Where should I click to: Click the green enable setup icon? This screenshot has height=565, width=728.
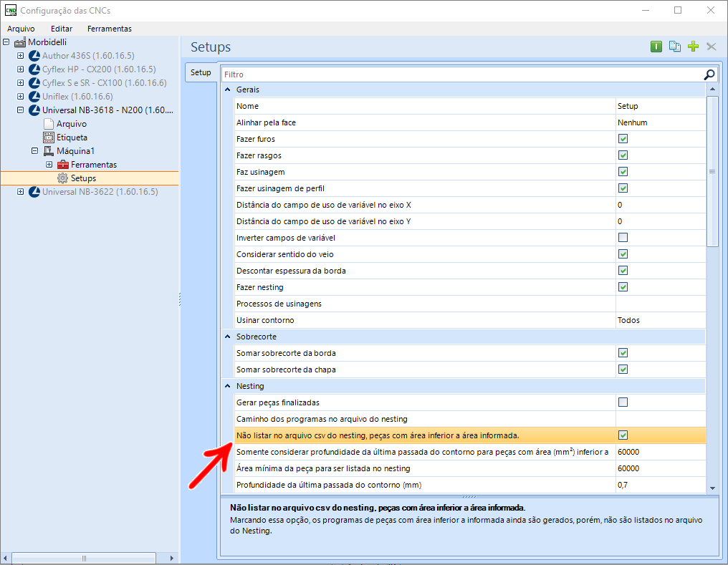[x=656, y=47]
